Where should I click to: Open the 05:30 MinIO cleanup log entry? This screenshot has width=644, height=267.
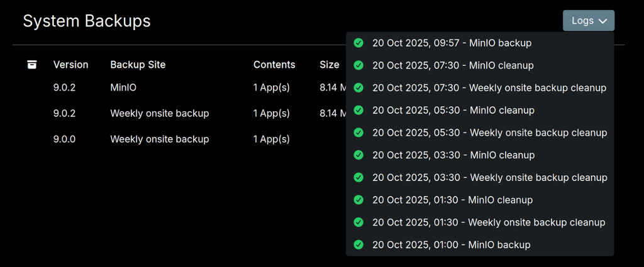453,111
